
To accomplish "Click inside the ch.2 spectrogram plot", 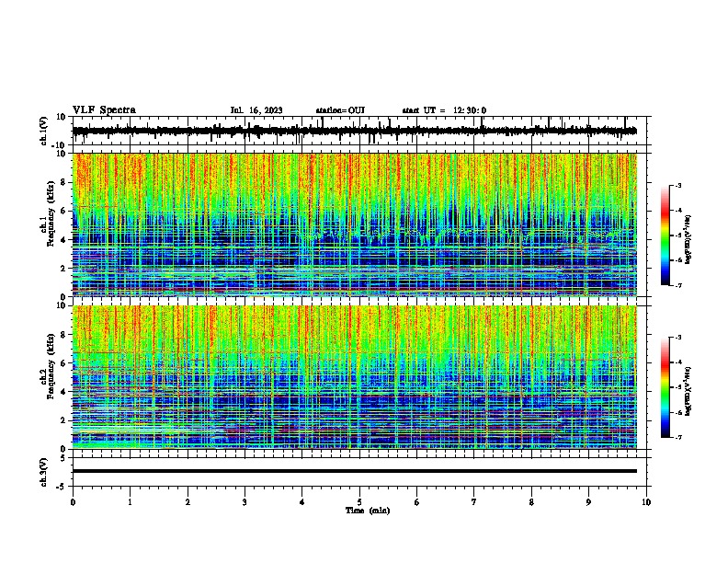I will coord(355,377).
